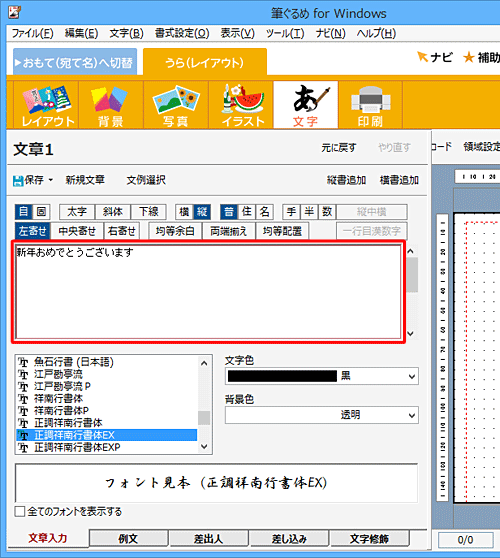Toggle the 半 half-width button
Viewport: 500px width, 558px height.
tap(309, 212)
